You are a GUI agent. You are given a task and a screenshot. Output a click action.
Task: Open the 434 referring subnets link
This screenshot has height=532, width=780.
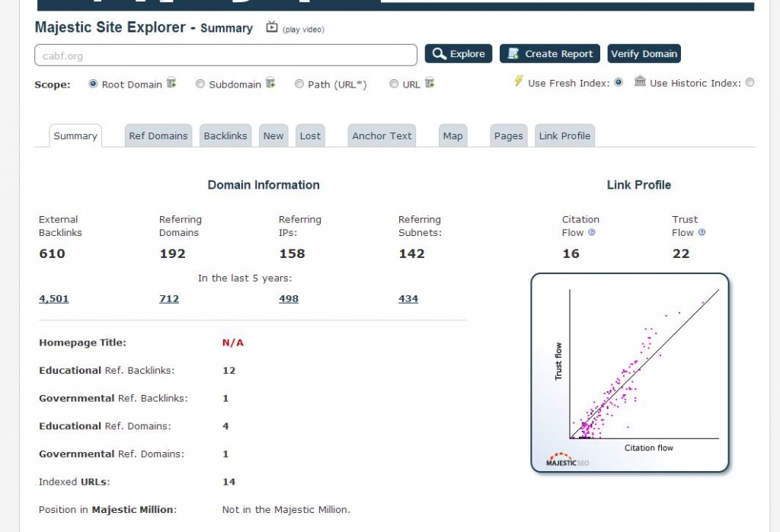[x=408, y=299]
